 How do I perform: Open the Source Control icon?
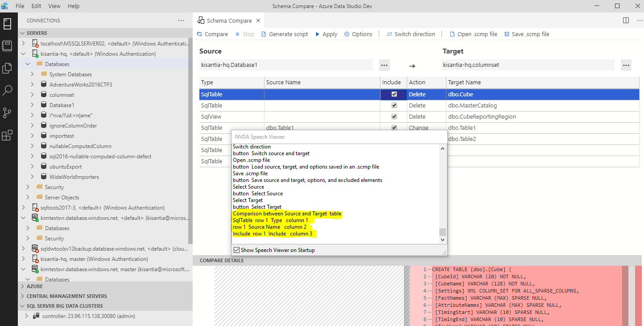coord(7,112)
